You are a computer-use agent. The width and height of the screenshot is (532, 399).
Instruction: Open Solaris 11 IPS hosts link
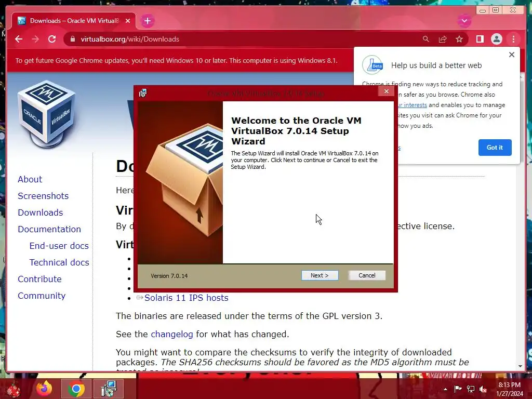click(x=187, y=298)
